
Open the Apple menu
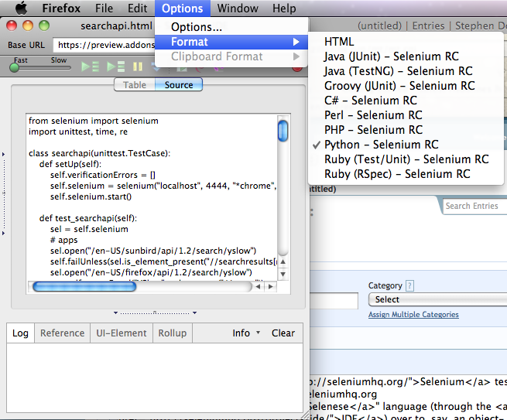point(22,8)
